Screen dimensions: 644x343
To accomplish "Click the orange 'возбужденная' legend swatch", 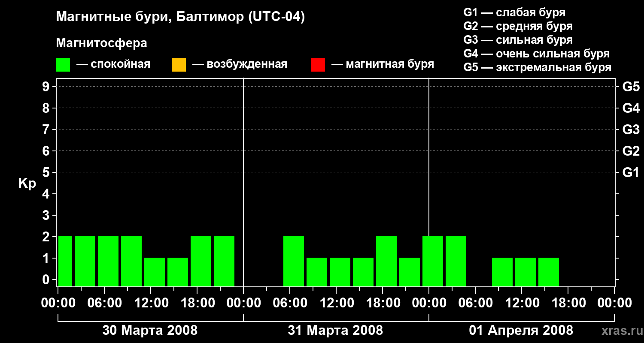I will point(179,65).
